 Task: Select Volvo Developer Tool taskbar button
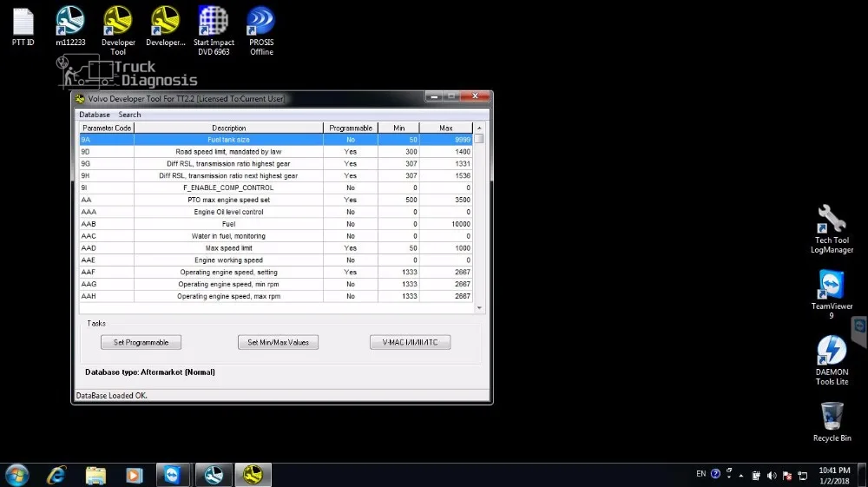(x=253, y=476)
